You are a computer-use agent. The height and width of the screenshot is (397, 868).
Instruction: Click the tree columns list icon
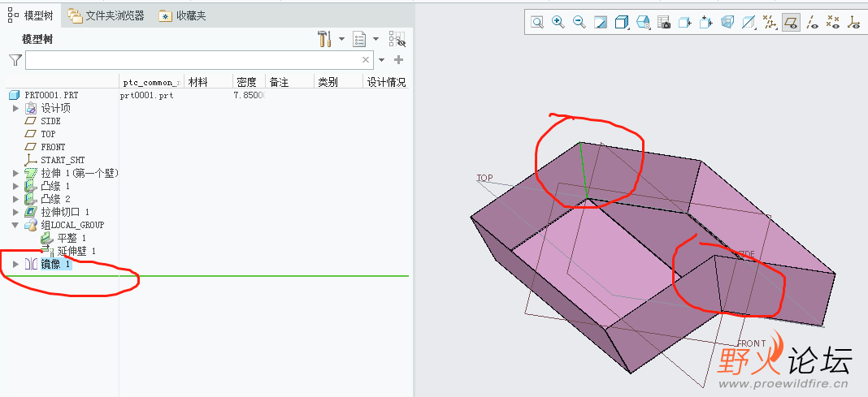360,39
